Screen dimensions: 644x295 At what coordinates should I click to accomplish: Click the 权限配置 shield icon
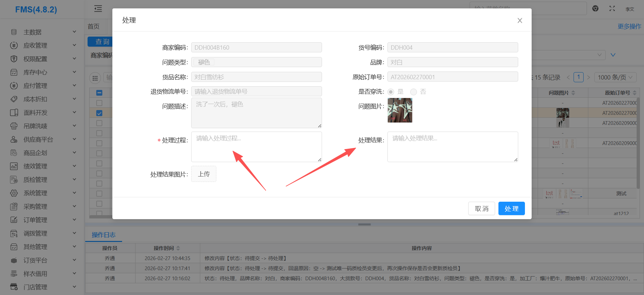pos(14,59)
